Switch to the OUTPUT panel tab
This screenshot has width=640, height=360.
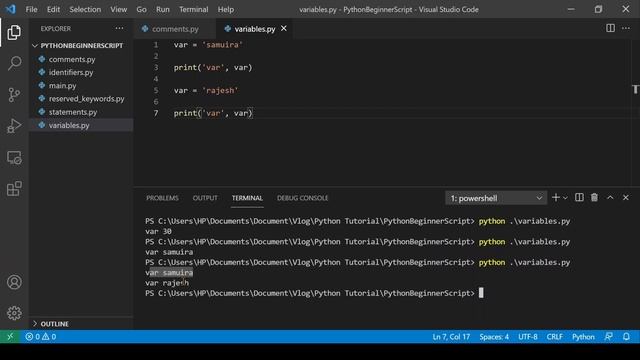[x=205, y=198]
